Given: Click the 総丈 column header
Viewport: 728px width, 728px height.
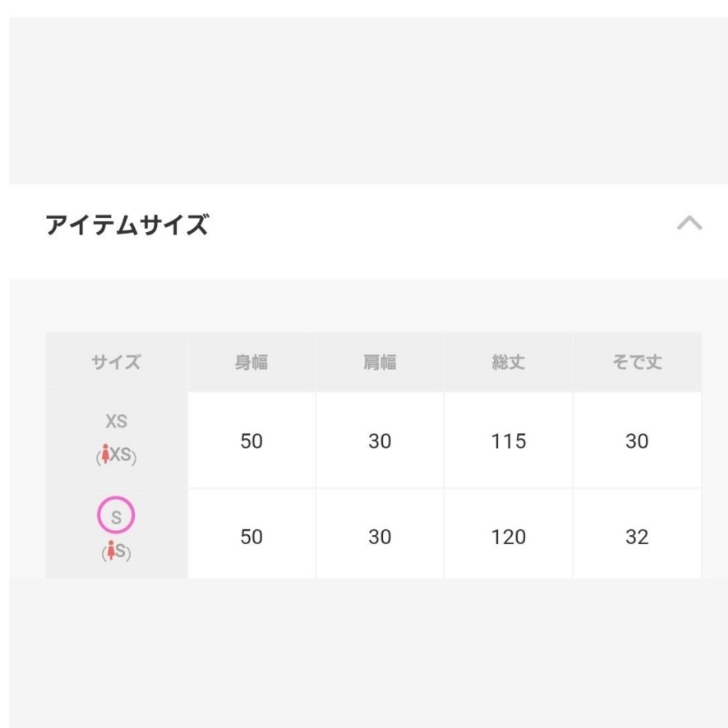Looking at the screenshot, I should 508,362.
